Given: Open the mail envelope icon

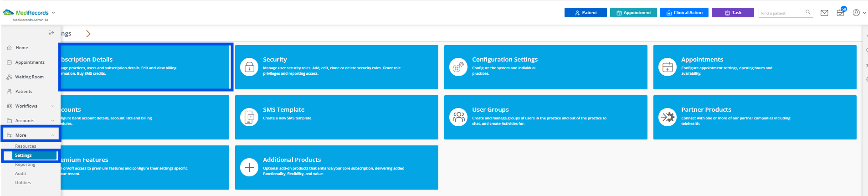Looking at the screenshot, I should [x=824, y=13].
